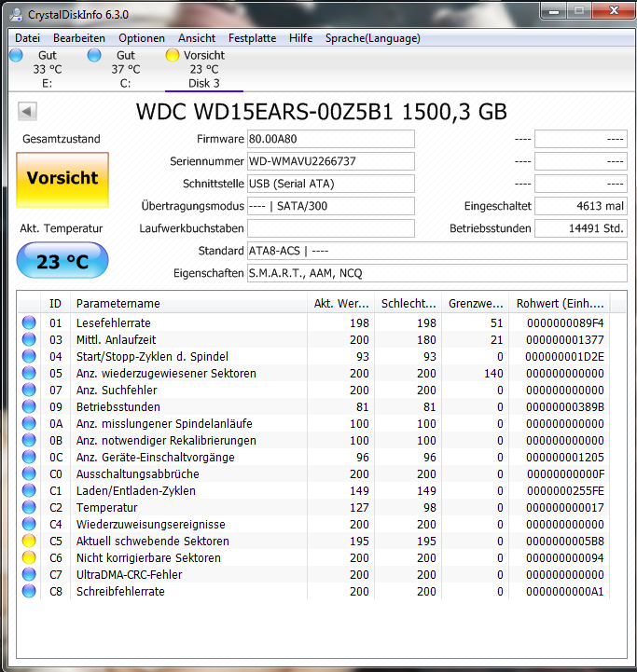Click the 23 °C temperature button
637x672 pixels.
62,260
